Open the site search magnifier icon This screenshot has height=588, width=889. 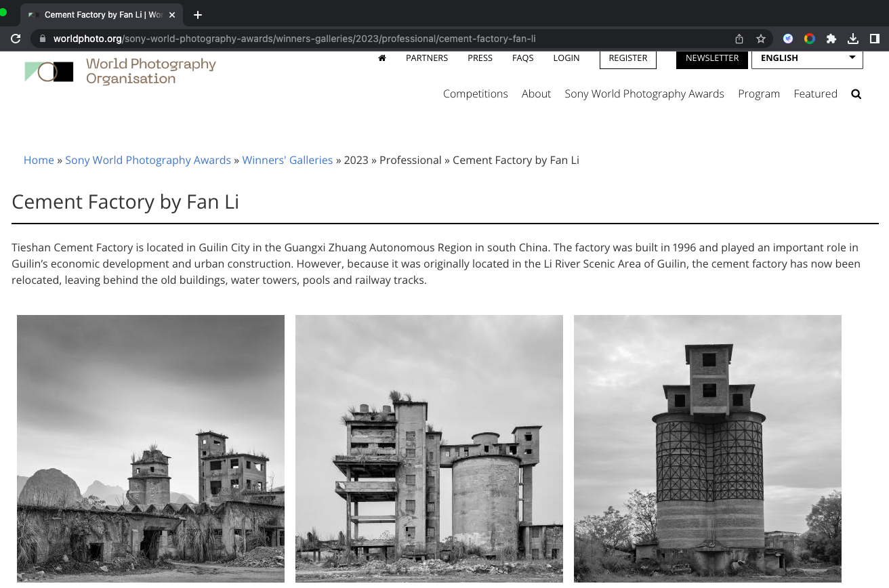coord(856,94)
